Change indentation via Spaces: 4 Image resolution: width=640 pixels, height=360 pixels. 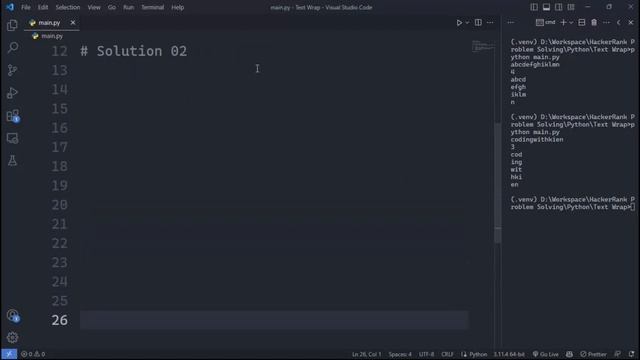pyautogui.click(x=400, y=354)
